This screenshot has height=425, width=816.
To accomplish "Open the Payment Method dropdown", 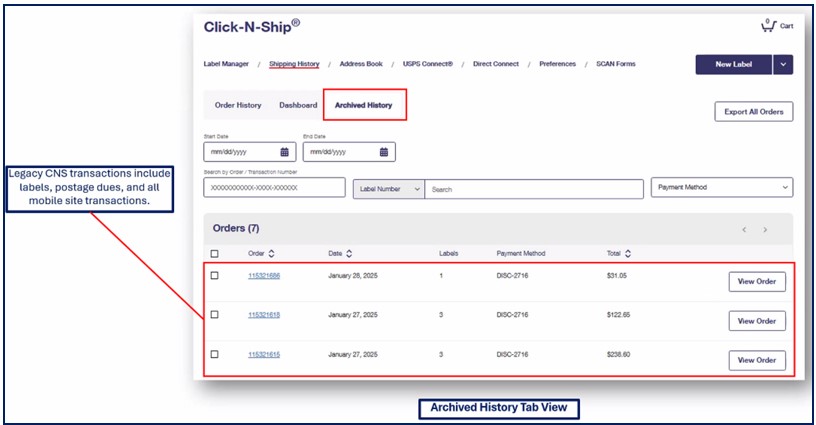I will point(722,187).
